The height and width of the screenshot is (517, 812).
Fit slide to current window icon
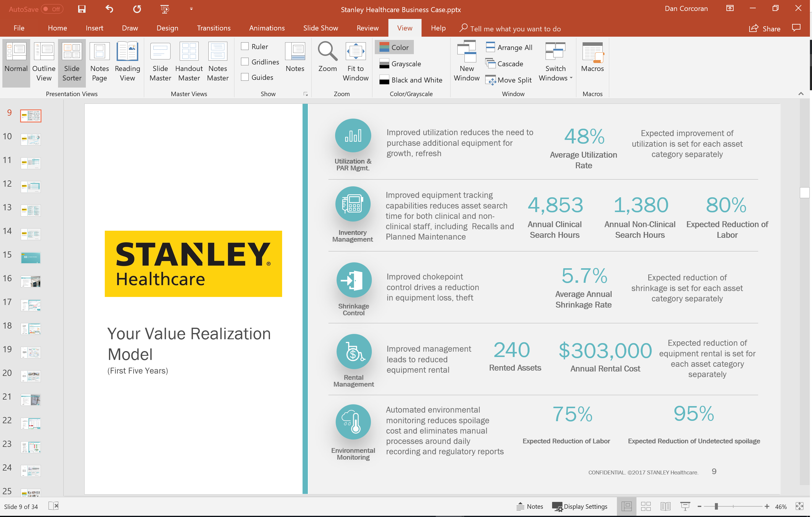(x=800, y=506)
